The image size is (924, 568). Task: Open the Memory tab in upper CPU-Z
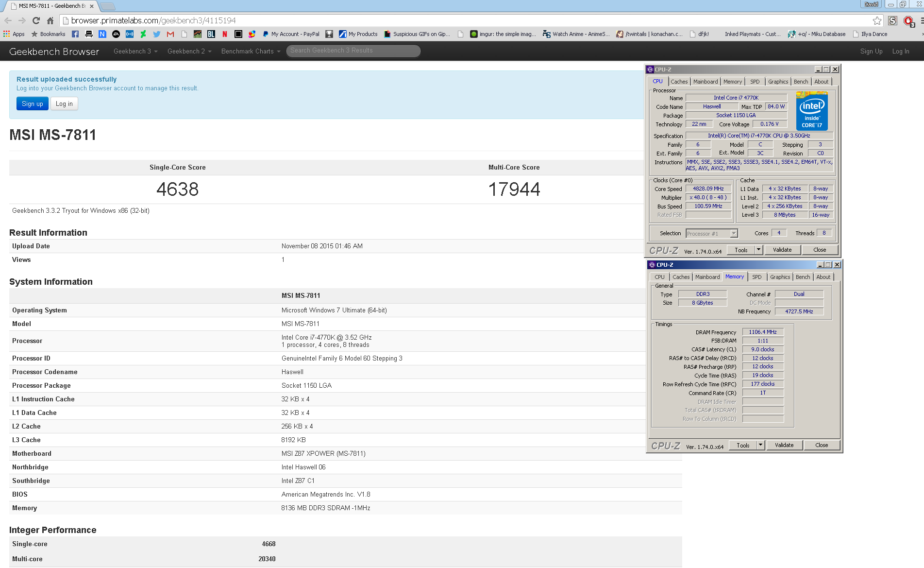pos(733,82)
